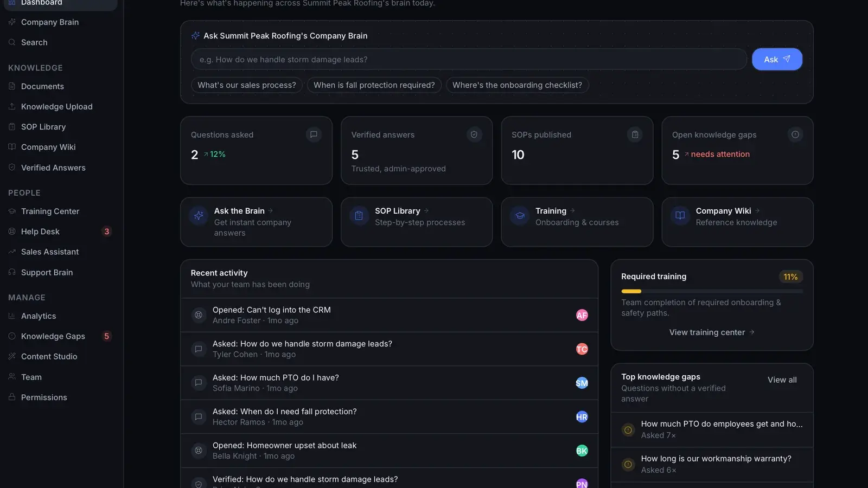Click the SOPs published clipboard icon
This screenshot has height=488, width=868.
point(635,134)
